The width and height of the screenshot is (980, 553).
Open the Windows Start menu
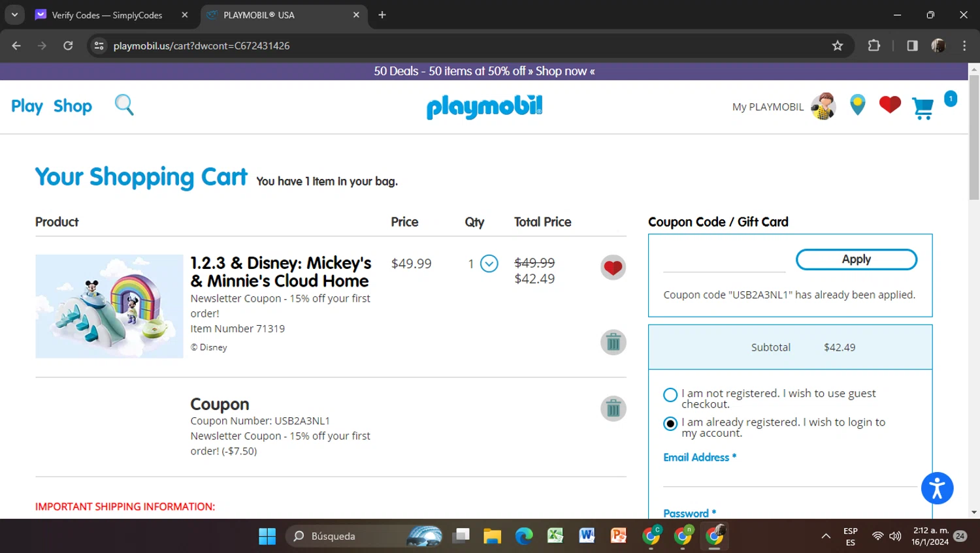point(267,536)
